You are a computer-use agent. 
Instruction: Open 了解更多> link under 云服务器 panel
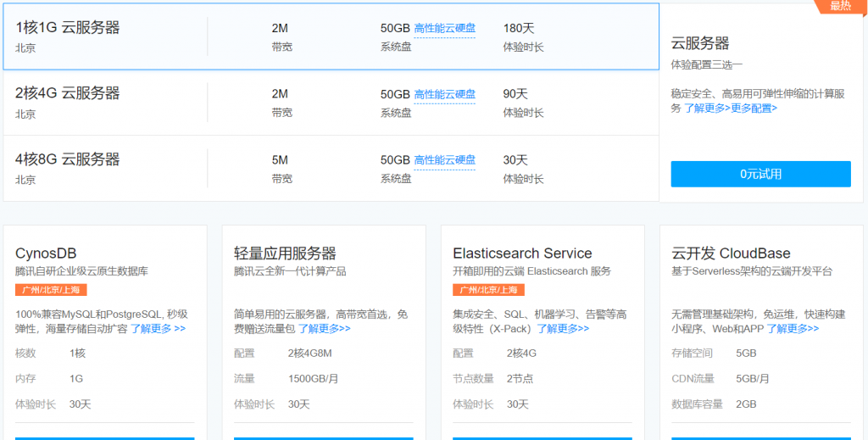[x=707, y=109]
